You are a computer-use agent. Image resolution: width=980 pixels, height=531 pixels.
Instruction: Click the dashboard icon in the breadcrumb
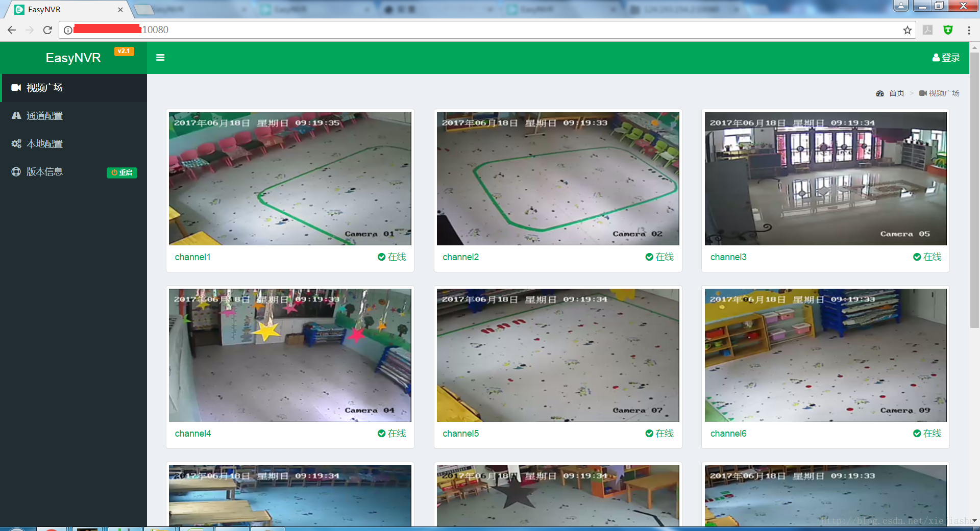pos(880,93)
